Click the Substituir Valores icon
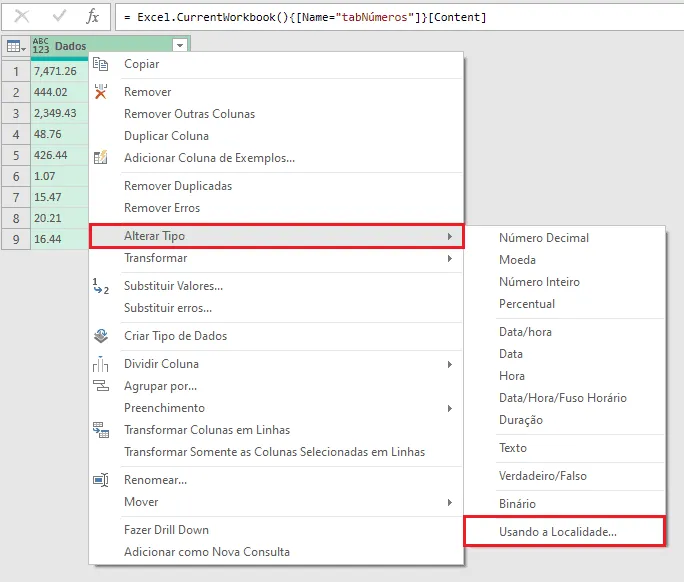This screenshot has width=684, height=582. [x=101, y=286]
